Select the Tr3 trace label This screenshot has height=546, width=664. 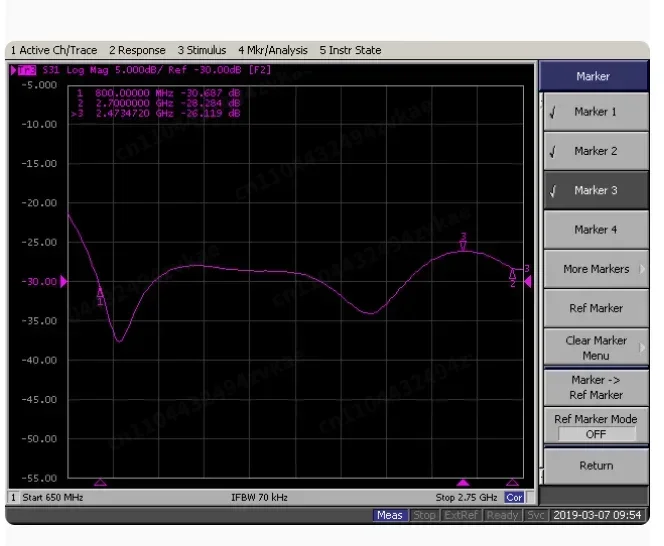[27, 70]
